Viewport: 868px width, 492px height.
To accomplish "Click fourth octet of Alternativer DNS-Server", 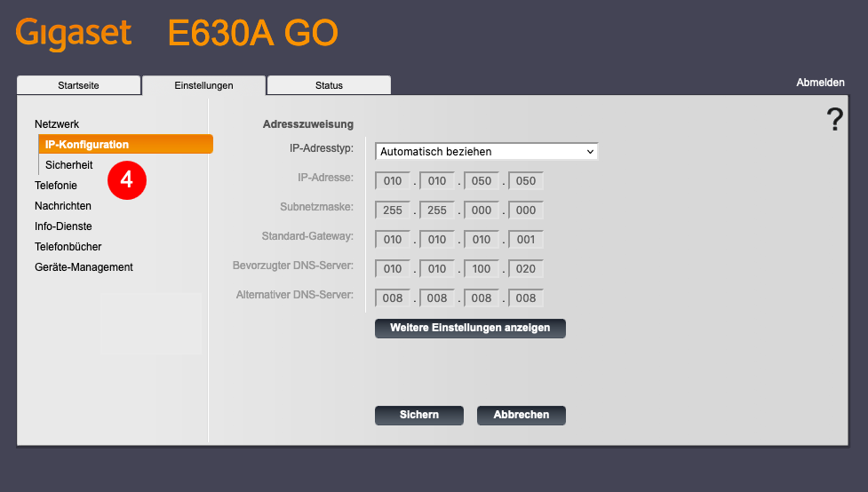I will point(525,298).
